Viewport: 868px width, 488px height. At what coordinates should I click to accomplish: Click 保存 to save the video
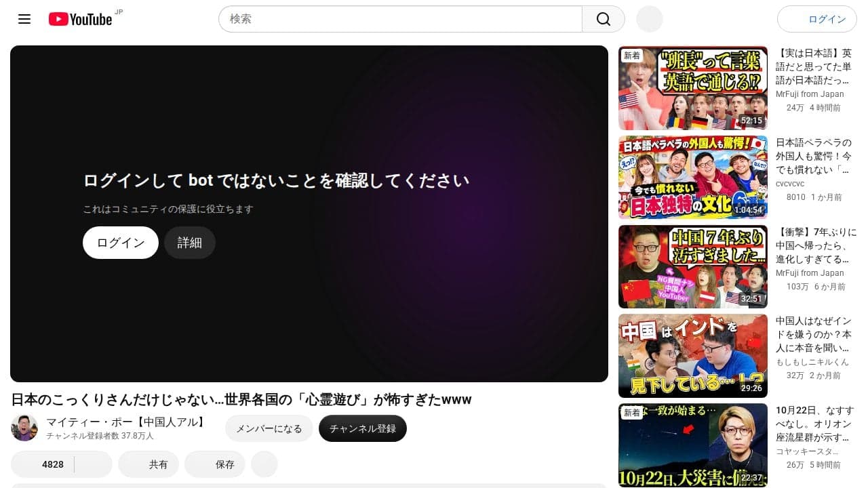pyautogui.click(x=215, y=464)
